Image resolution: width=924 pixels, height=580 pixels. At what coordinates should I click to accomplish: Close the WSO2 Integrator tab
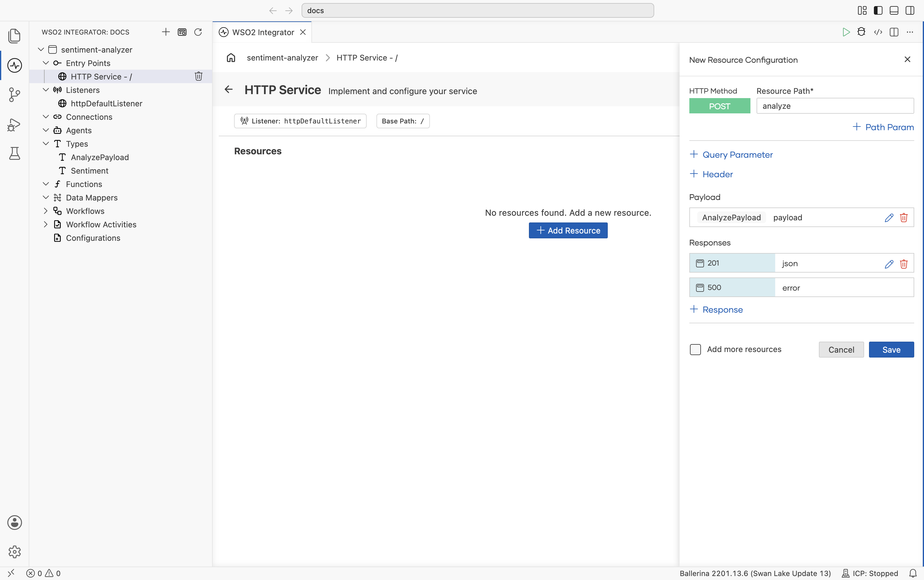click(x=303, y=32)
